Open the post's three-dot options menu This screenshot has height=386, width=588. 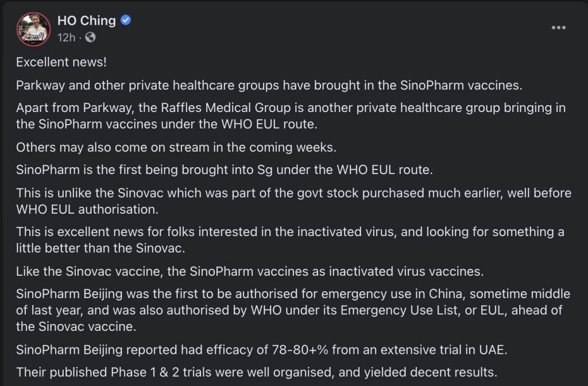(558, 28)
